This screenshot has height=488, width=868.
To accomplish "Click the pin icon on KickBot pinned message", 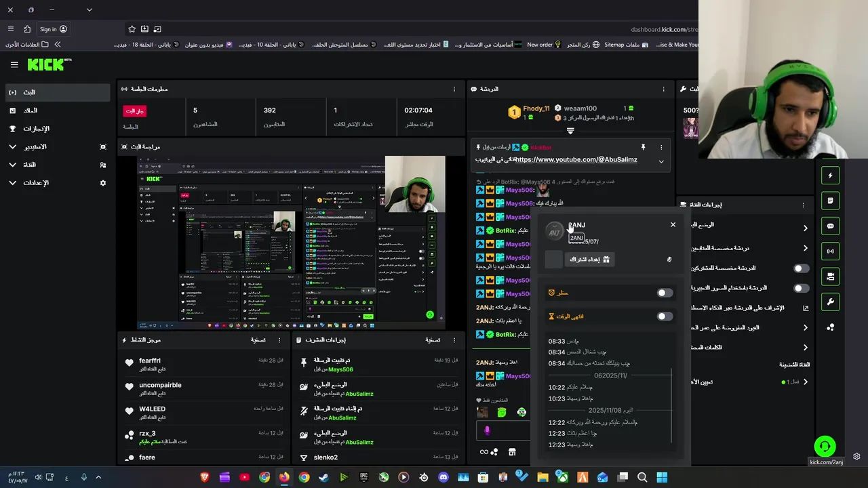I will [x=643, y=147].
